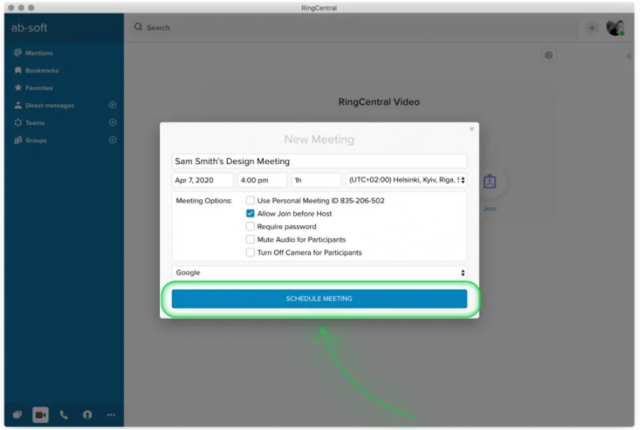Screen dimensions: 640x430
Task: Uncheck Allow Join before Host
Action: pyautogui.click(x=250, y=213)
